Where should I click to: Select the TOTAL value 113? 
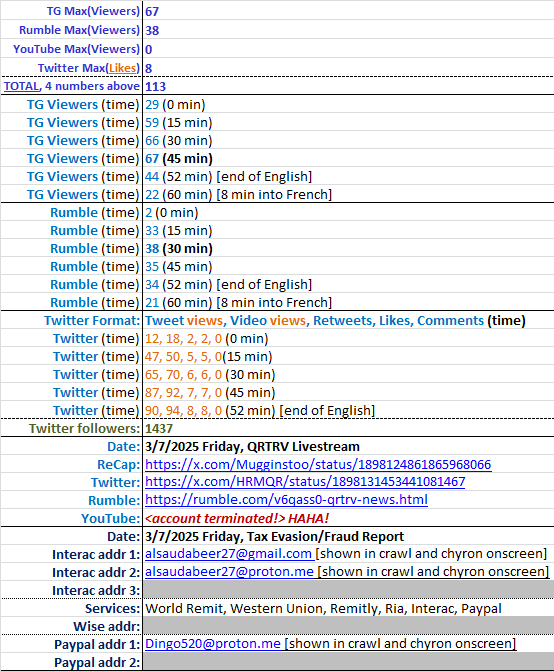click(155, 86)
